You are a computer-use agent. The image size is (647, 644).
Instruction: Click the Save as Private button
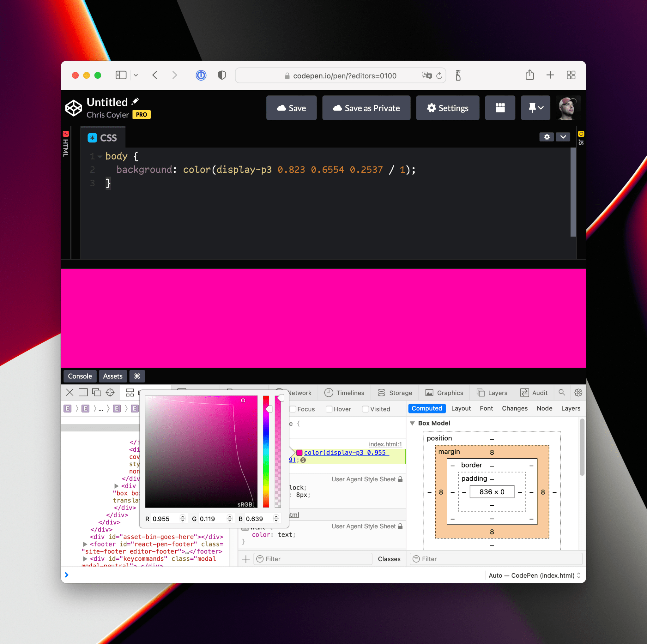pos(366,108)
